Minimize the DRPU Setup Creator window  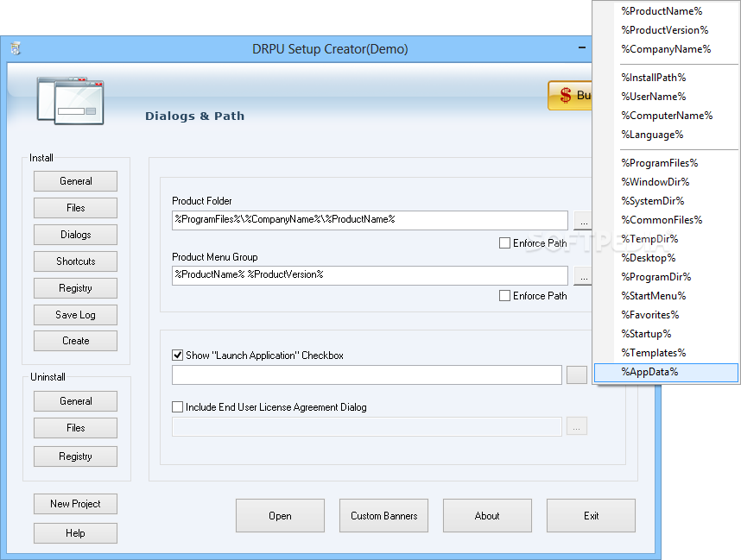point(582,47)
